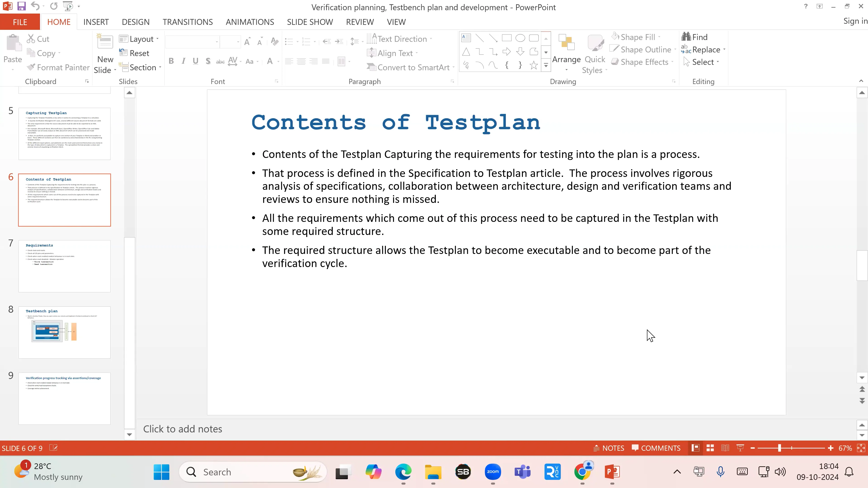Select slide 8 Testbench plan thumbnail

pyautogui.click(x=64, y=332)
